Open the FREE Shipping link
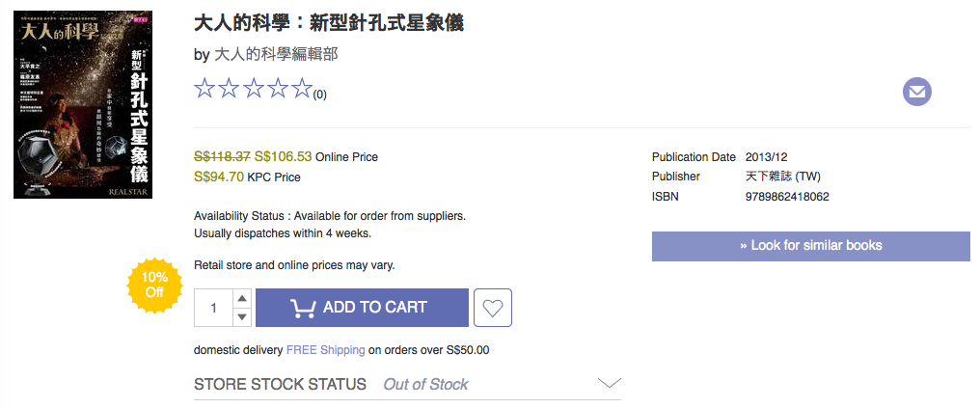The image size is (980, 408). click(325, 350)
